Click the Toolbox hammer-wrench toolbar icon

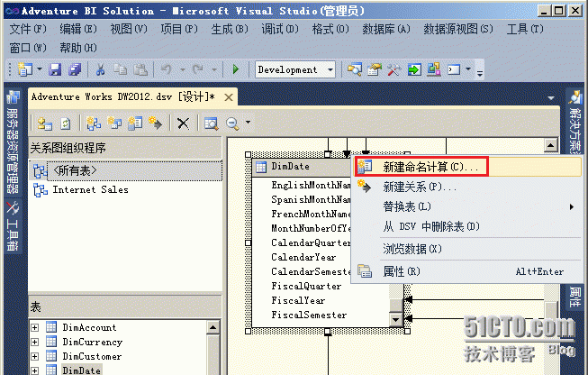394,69
